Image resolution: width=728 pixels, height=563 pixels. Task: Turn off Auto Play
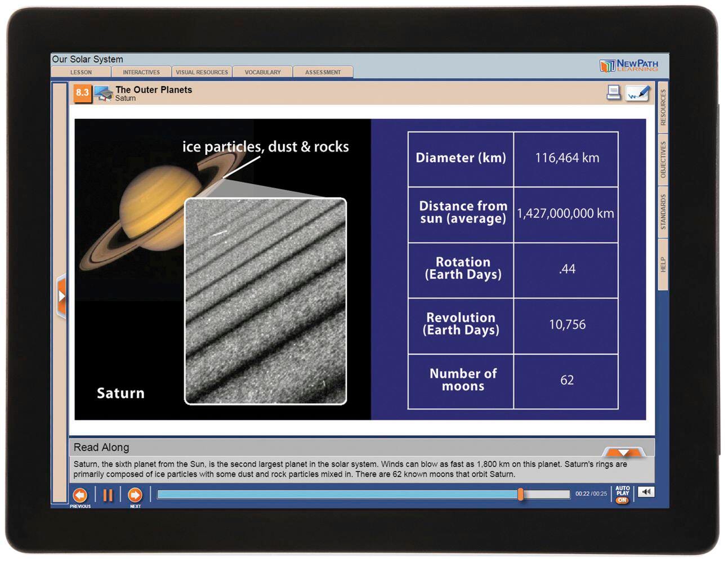coord(622,499)
